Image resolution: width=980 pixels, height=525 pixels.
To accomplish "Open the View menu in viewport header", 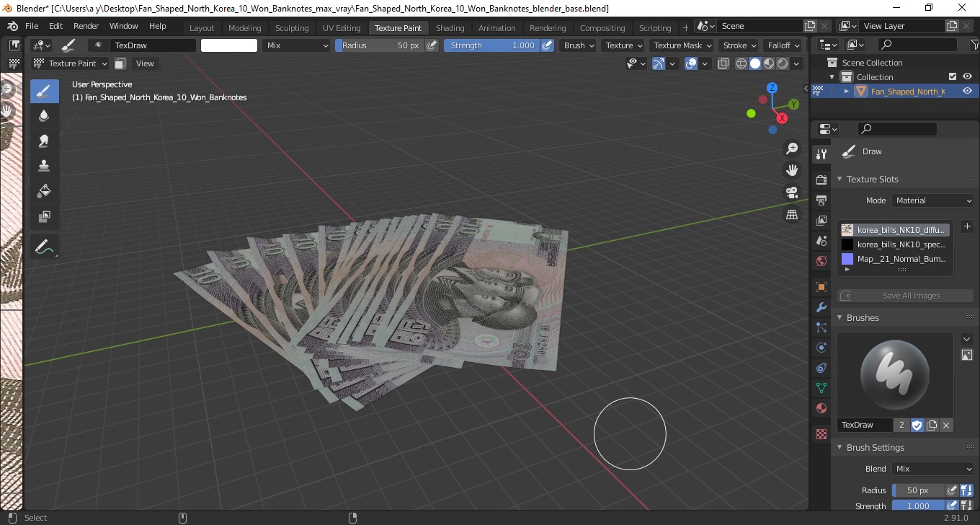I will (145, 63).
